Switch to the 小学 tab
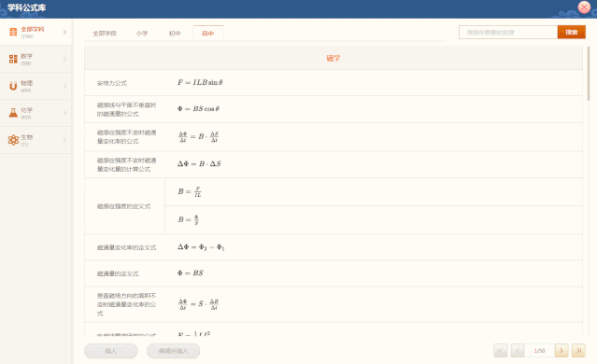 click(142, 34)
